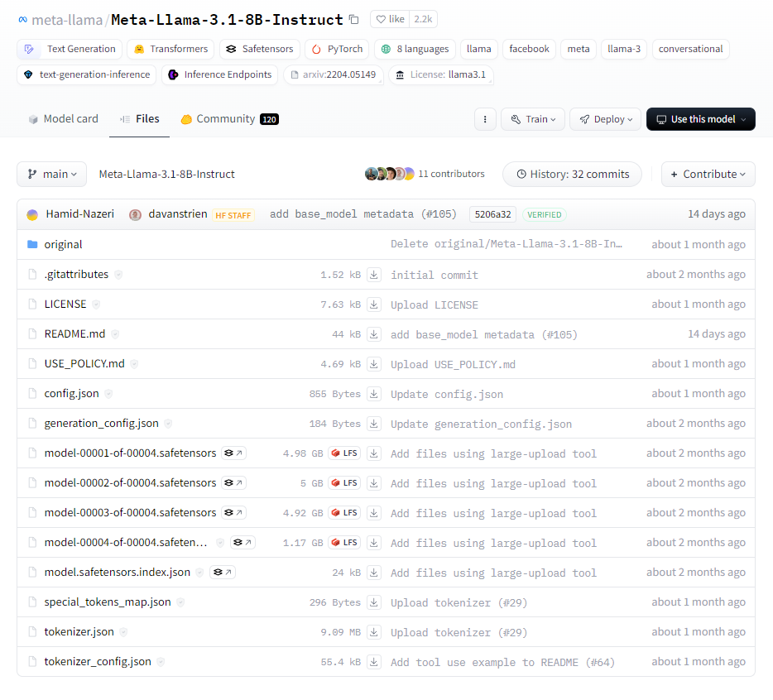The width and height of the screenshot is (773, 700).
Task: View History: 32 commits
Action: tap(573, 174)
